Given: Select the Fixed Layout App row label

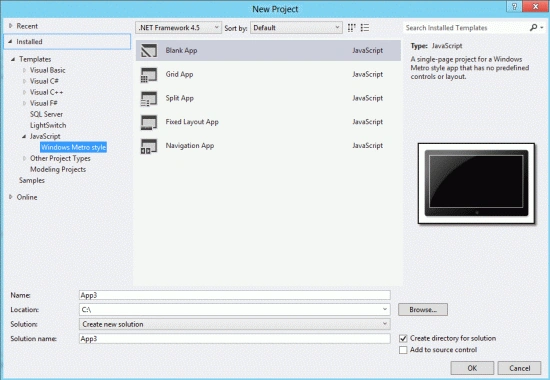Looking at the screenshot, I should [192, 122].
